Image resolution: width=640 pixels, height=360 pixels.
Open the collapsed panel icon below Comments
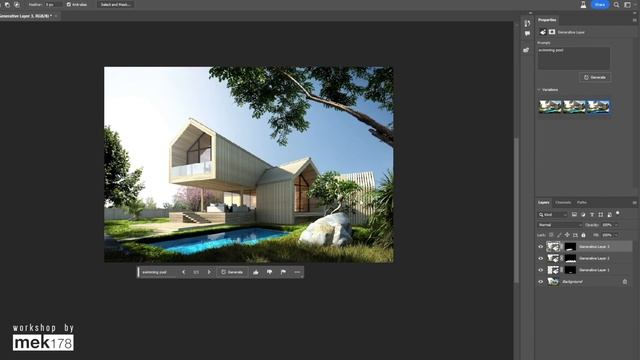click(x=527, y=50)
